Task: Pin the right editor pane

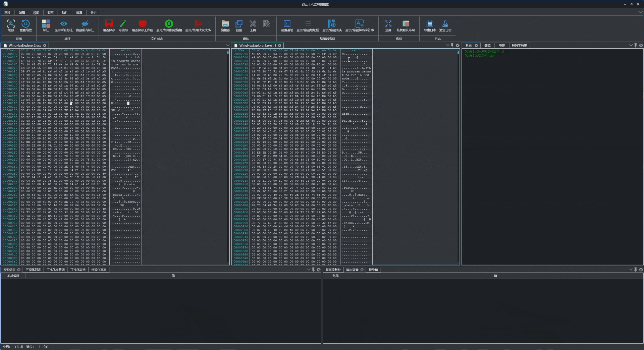Action: [452, 45]
